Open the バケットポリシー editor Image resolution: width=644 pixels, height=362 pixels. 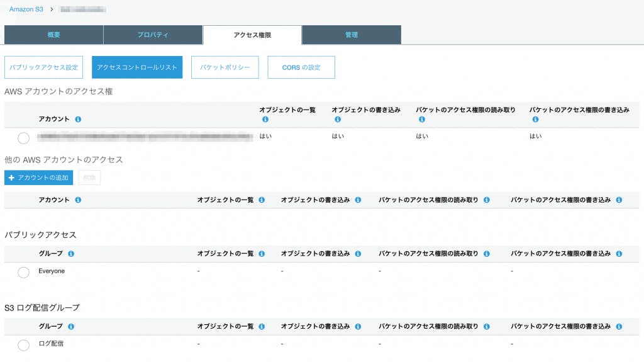point(225,67)
